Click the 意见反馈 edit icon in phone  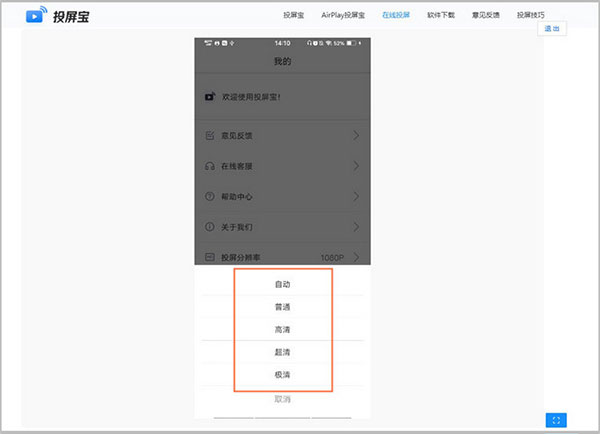[210, 135]
